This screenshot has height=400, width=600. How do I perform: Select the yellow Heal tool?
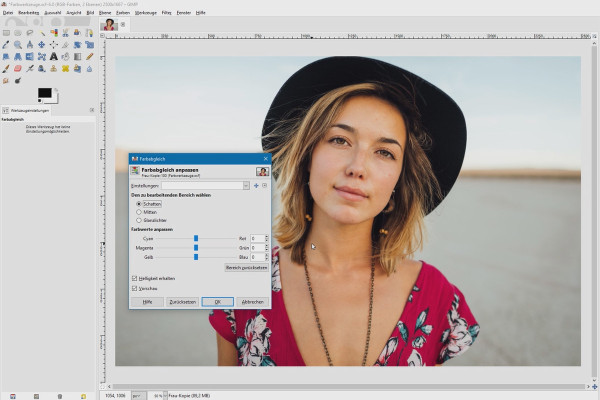pos(65,69)
